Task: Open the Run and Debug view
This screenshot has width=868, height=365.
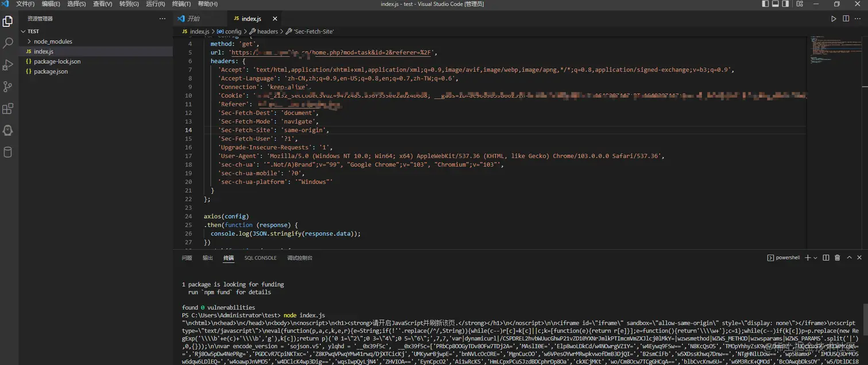Action: coord(8,65)
